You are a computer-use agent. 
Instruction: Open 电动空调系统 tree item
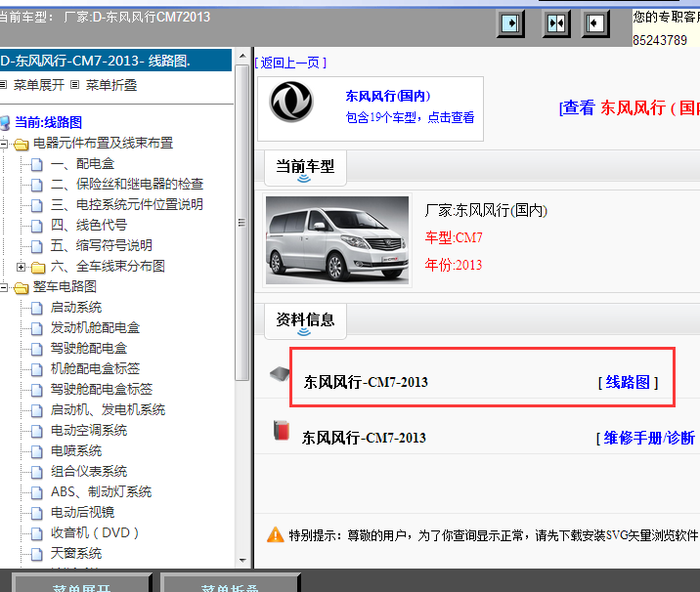click(89, 430)
